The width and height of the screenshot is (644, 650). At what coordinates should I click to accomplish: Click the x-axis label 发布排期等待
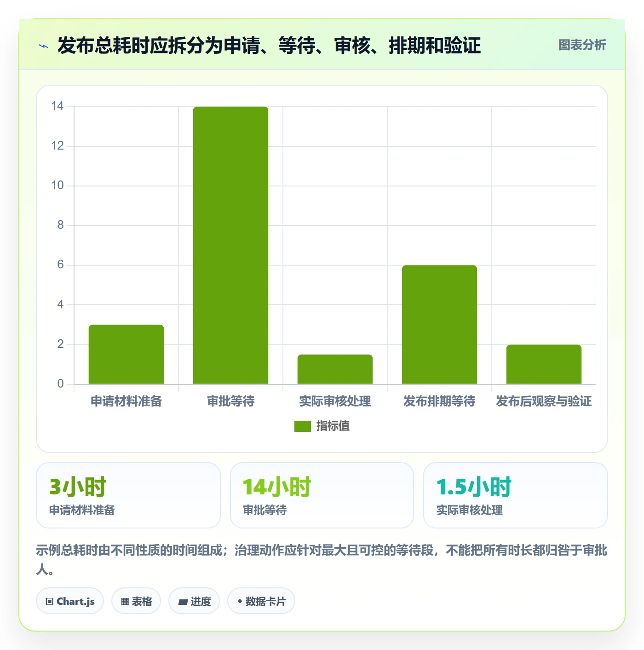coord(439,401)
